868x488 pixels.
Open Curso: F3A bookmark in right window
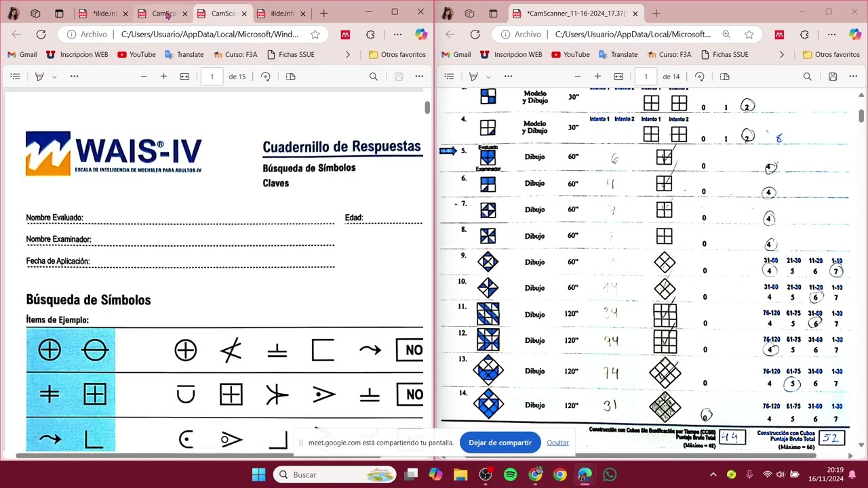click(x=669, y=54)
